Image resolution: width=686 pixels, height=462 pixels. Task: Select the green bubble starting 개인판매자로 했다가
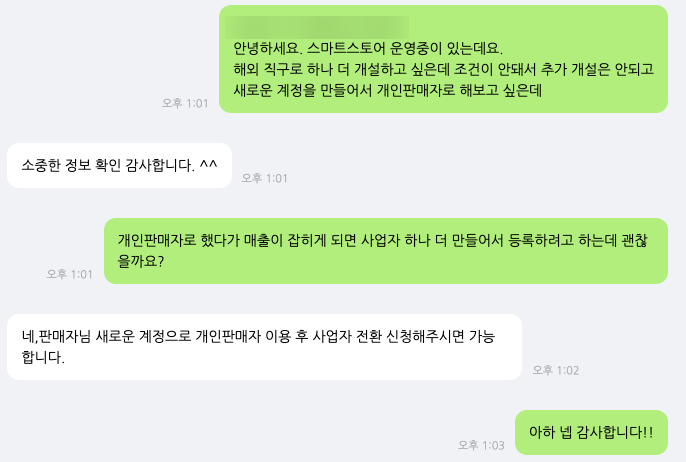(386, 251)
